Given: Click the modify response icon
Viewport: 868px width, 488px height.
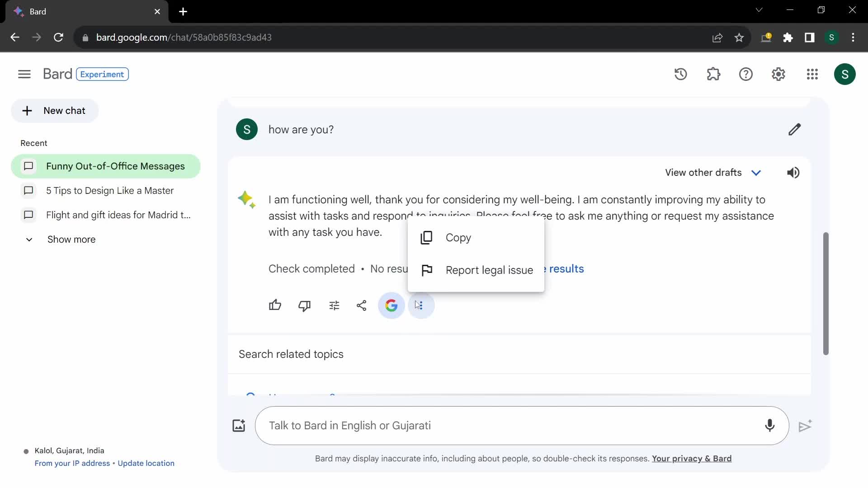Looking at the screenshot, I should [x=333, y=305].
